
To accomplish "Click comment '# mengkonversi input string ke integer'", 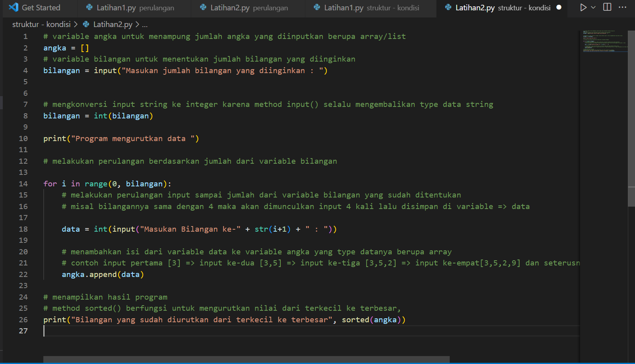I will pyautogui.click(x=268, y=104).
